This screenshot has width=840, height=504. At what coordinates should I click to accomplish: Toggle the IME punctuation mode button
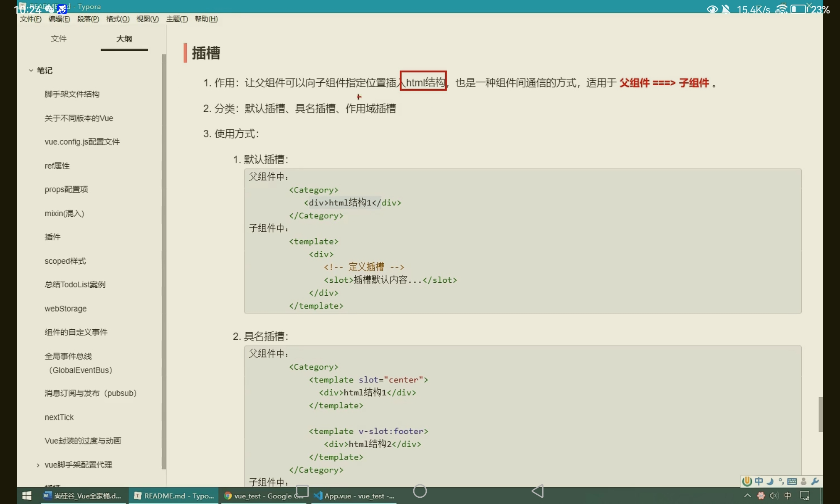[x=781, y=481]
